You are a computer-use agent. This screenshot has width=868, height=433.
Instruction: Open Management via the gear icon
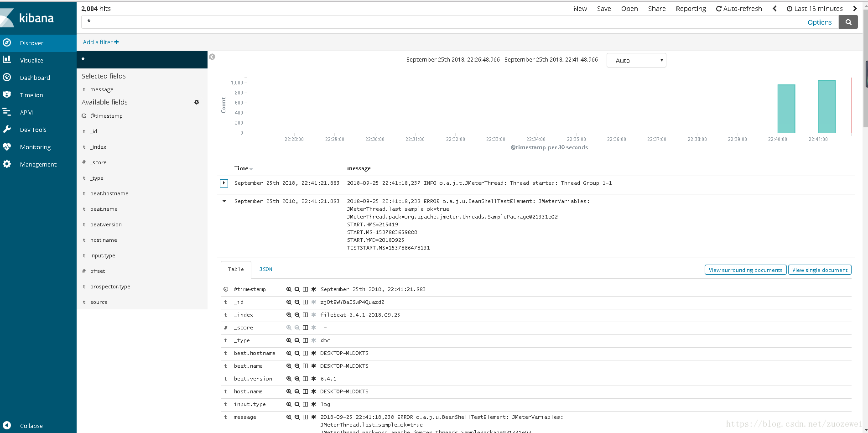click(7, 164)
